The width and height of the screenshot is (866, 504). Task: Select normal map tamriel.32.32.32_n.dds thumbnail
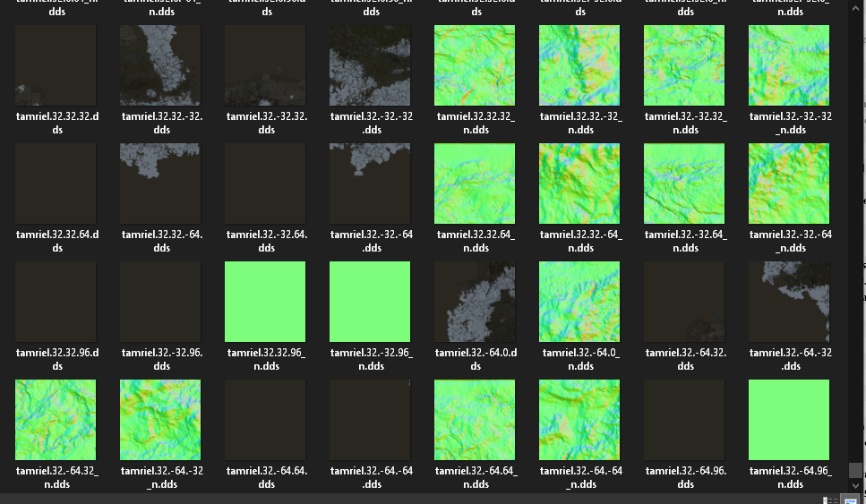click(475, 65)
